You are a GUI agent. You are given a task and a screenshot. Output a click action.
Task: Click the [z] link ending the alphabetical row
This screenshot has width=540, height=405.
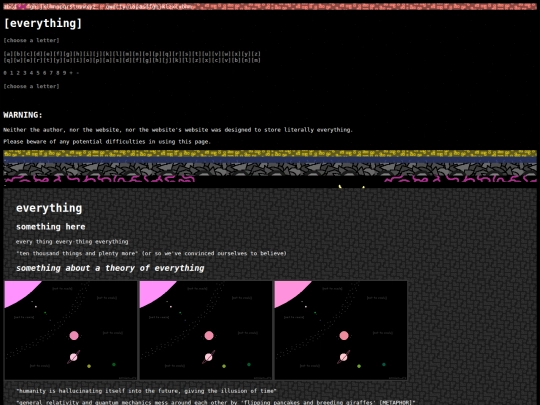pyautogui.click(x=256, y=54)
